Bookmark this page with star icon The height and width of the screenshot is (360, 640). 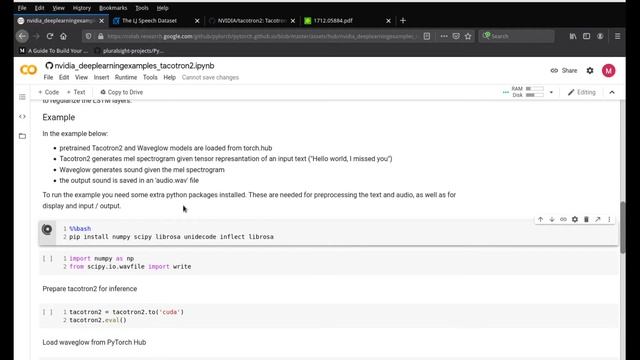[x=468, y=36]
